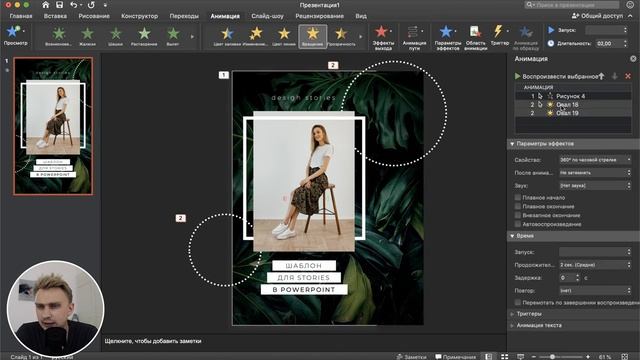The height and width of the screenshot is (360, 640).
Task: Open the Рисование tab
Action: point(94,16)
